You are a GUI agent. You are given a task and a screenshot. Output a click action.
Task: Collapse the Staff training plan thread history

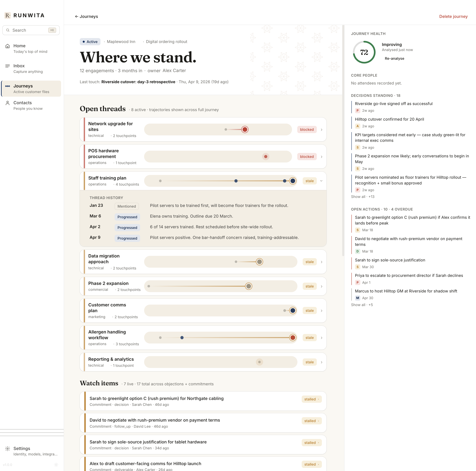pyautogui.click(x=321, y=181)
